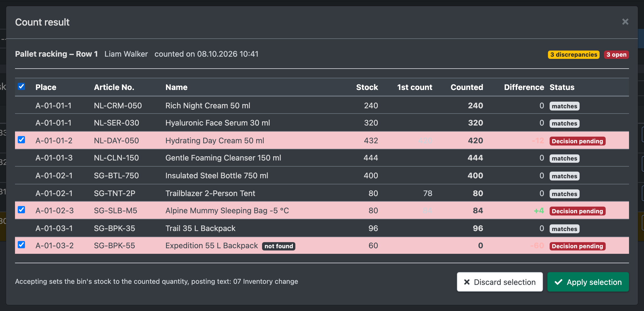Screen dimensions: 644x311
Task: Uncheck the Expedition 55 L Backpack checkbox
Action: tap(21, 245)
